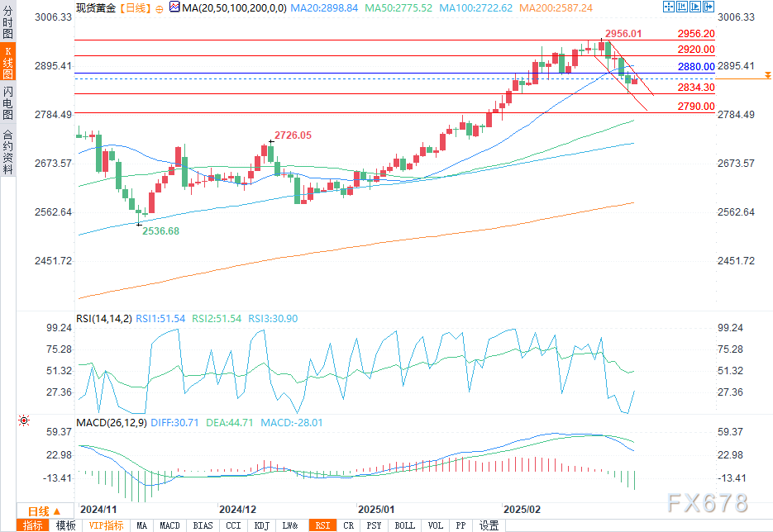
Task: Click the VIP指标 button
Action: 106,525
